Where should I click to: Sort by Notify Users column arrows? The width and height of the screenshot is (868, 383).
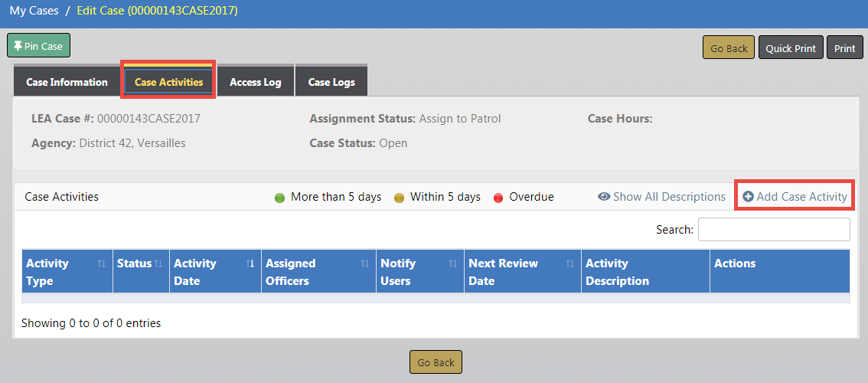pyautogui.click(x=453, y=264)
